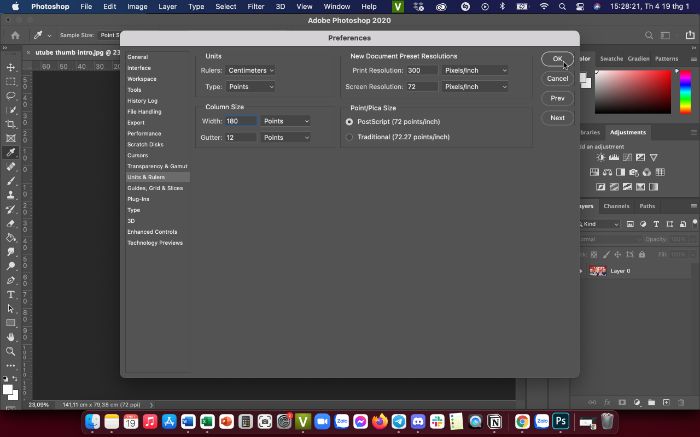Open the Scratch Disks preferences category
Image resolution: width=700 pixels, height=437 pixels.
pos(145,144)
